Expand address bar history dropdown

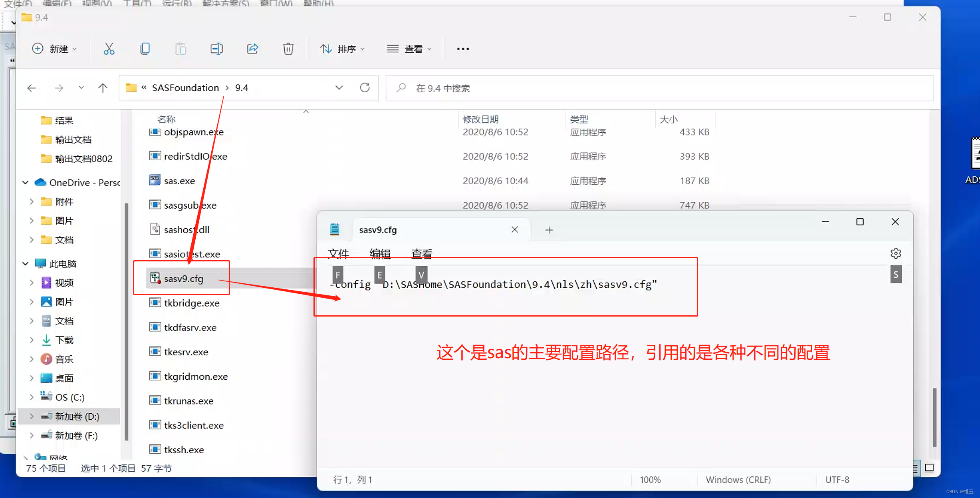339,88
